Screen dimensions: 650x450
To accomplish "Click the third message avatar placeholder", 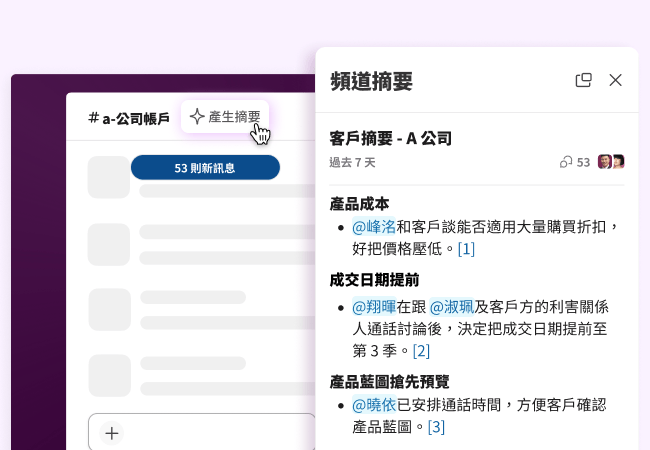I will click(109, 310).
